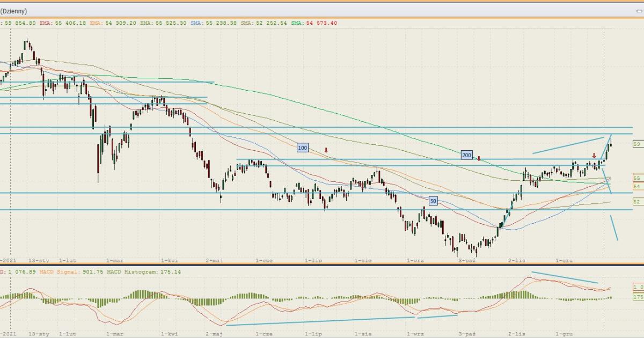Click the blue 50 moving average marker
The image size is (644, 338).
tap(433, 201)
